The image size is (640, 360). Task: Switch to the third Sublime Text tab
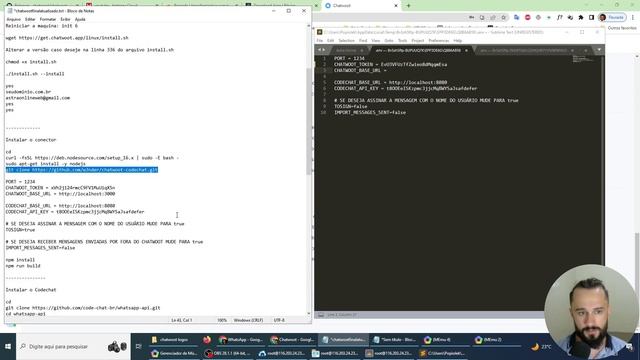(527, 50)
